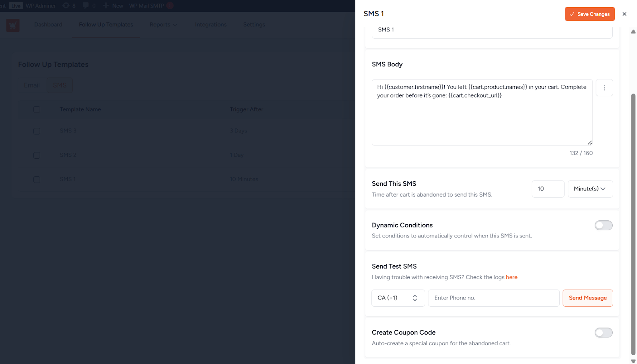
Task: Click the updates counter icon in admin bar
Action: [x=66, y=6]
